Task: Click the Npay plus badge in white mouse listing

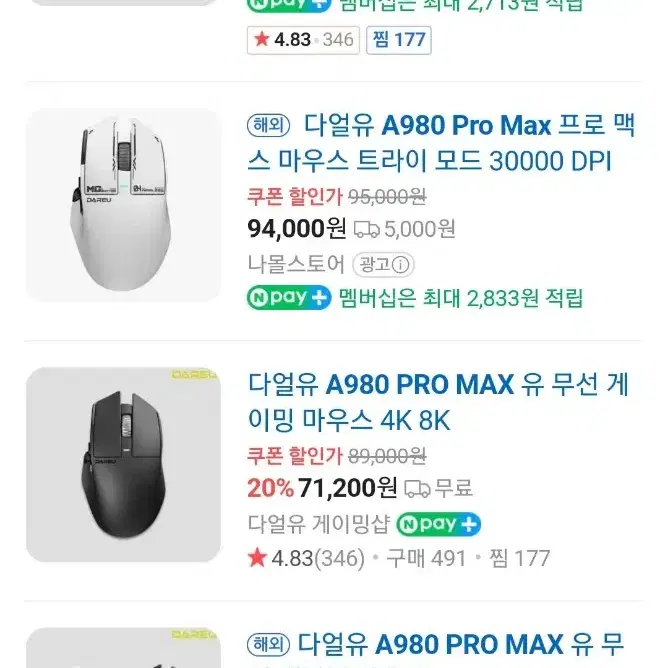Action: pos(289,297)
